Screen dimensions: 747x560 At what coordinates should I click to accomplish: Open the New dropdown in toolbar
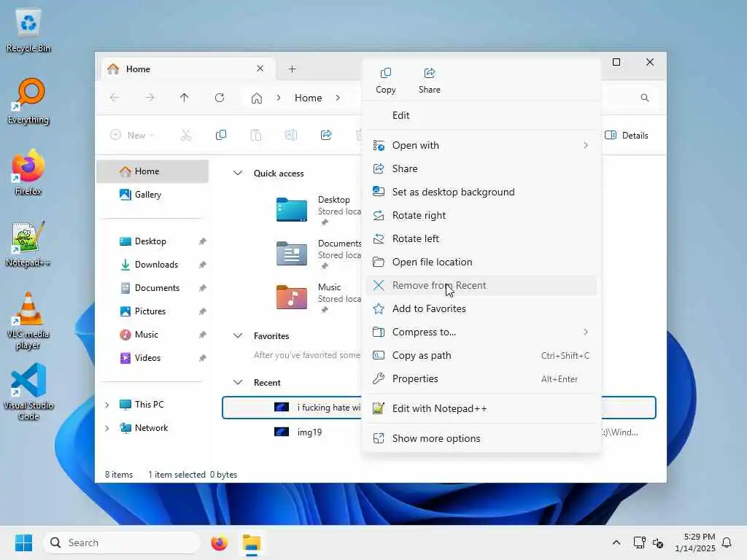click(133, 135)
